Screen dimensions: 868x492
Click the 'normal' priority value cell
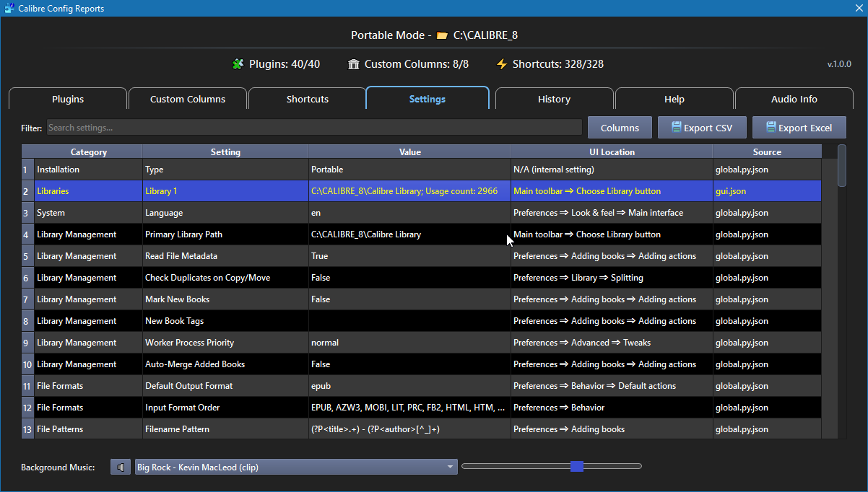pos(409,343)
